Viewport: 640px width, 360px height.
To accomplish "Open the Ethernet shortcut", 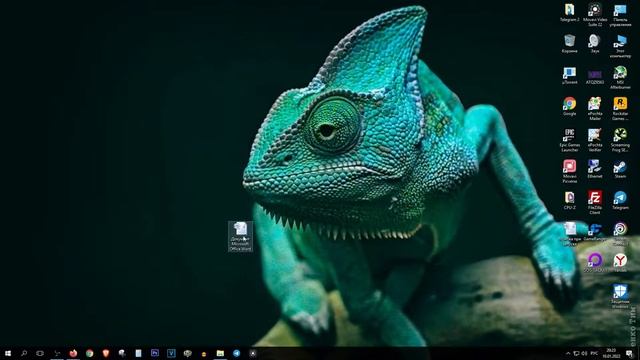I will click(595, 169).
